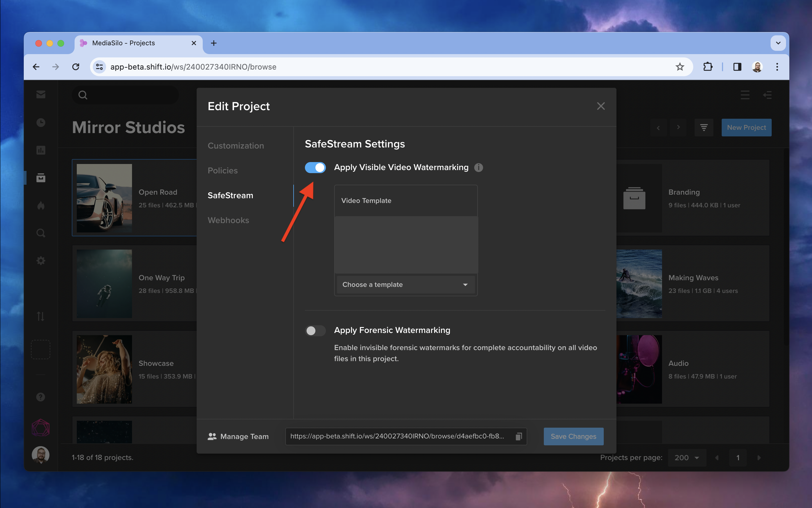Click the info icon beside Visible Video Watermarking
The image size is (812, 508).
click(478, 167)
